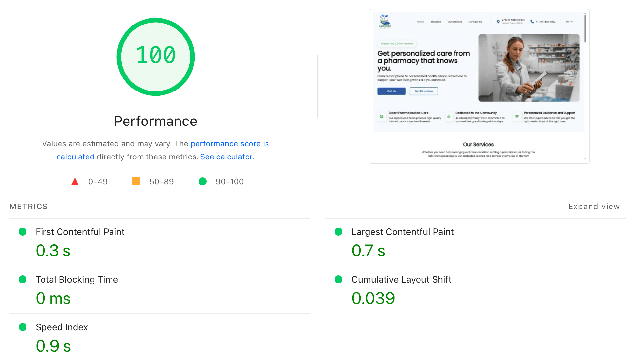Open the Our Services nav item
Screen dimensions: 635x364
click(455, 22)
